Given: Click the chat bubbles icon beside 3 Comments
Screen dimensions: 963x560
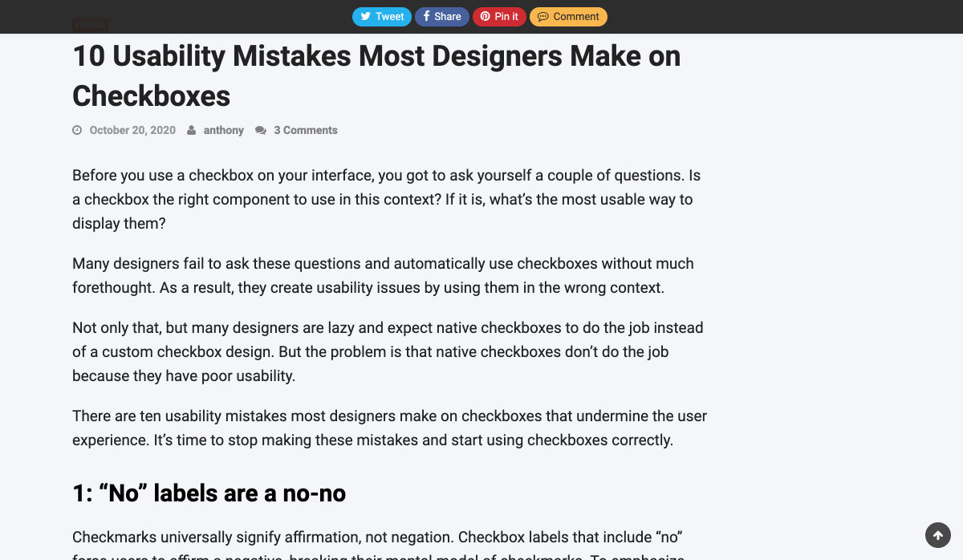Looking at the screenshot, I should [x=261, y=130].
